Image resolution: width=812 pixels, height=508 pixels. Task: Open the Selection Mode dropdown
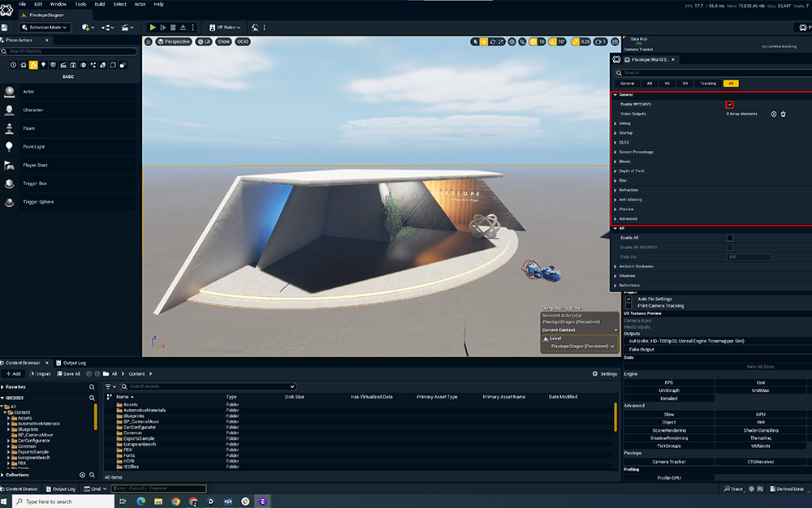[45, 28]
